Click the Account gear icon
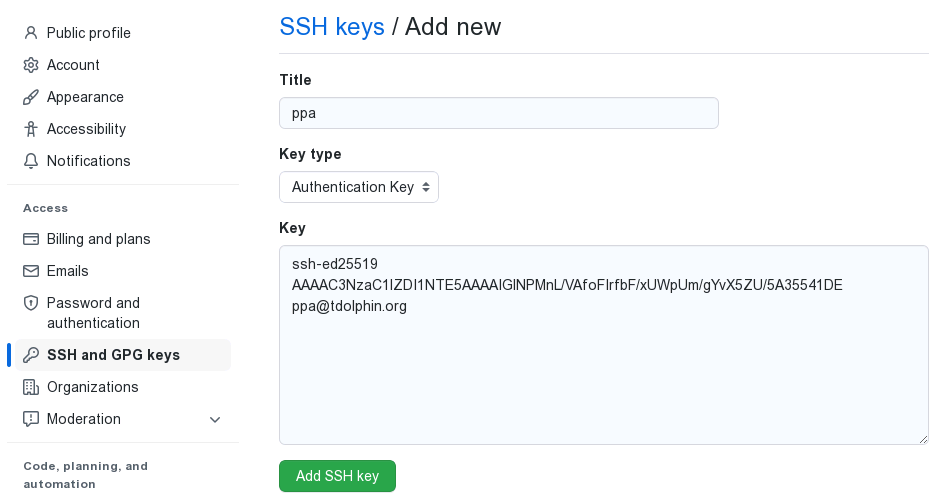This screenshot has height=500, width=937. tap(30, 65)
